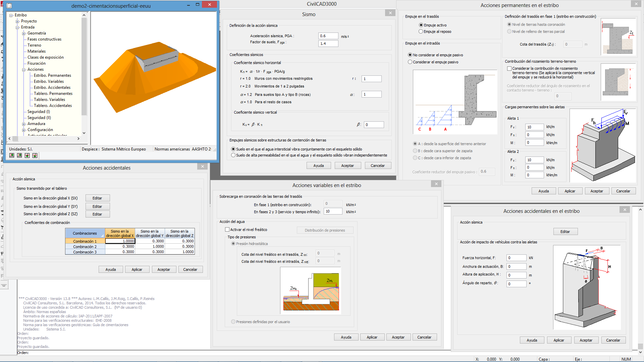Expand the Geometría tree node
The height and width of the screenshot is (362, 644).
pyautogui.click(x=24, y=33)
